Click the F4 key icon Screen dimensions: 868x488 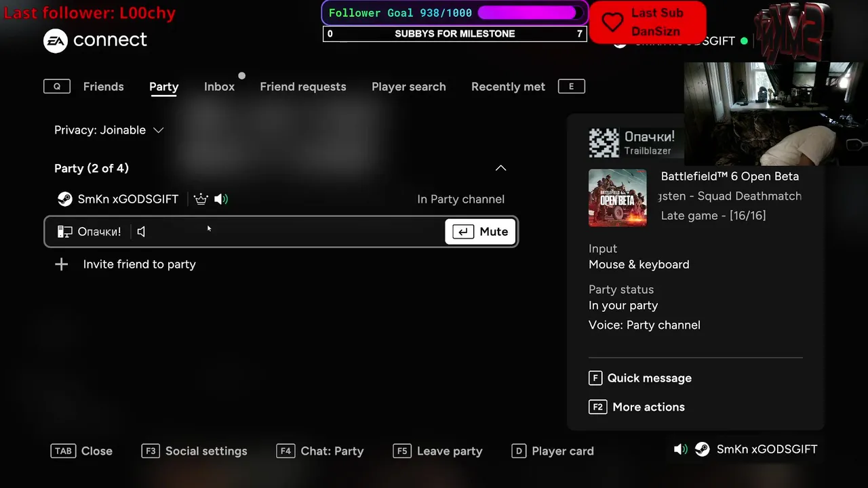click(286, 451)
